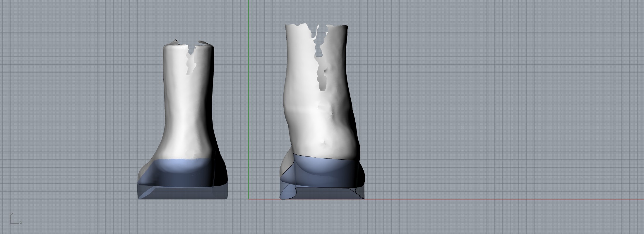Click the black outline curve on right base
The image size is (644, 234).
tap(322, 158)
